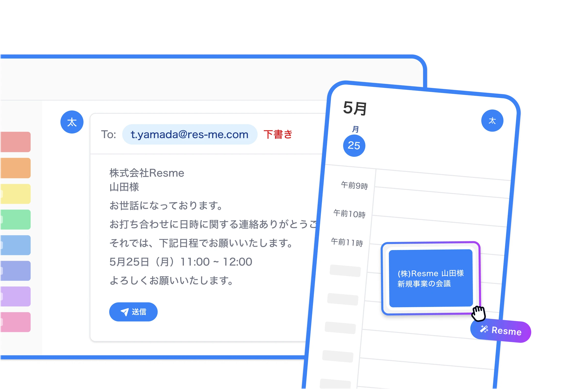Click the paper plane send icon
Viewport: 588px width, 389px height.
click(x=124, y=312)
